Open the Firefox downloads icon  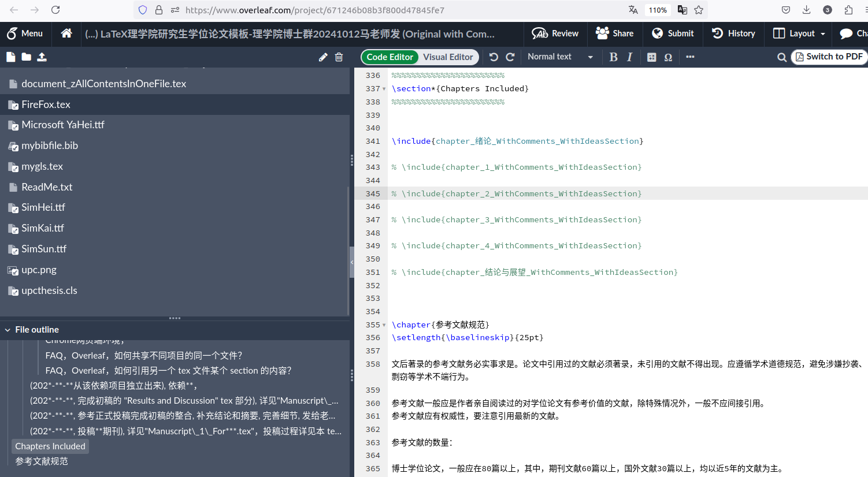(807, 10)
